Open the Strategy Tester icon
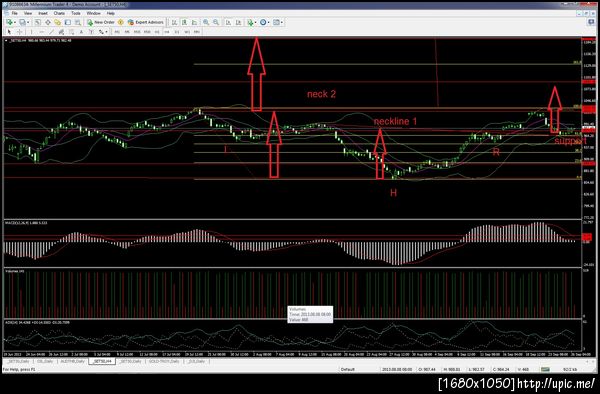 click(x=77, y=22)
